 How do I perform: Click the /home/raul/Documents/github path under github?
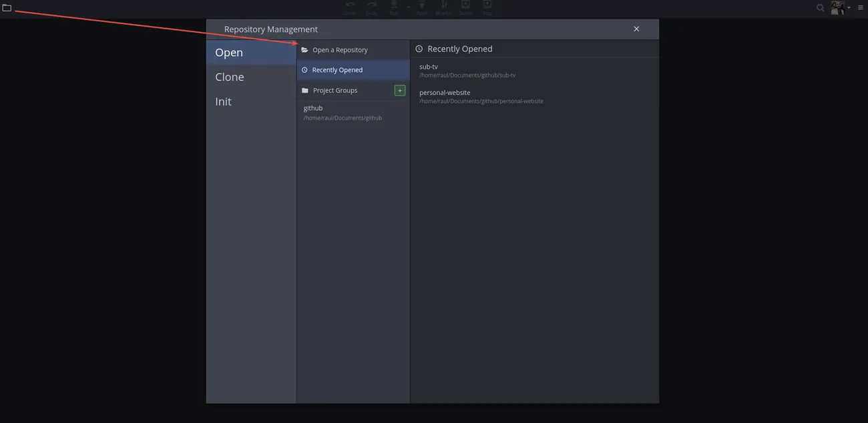coord(343,118)
